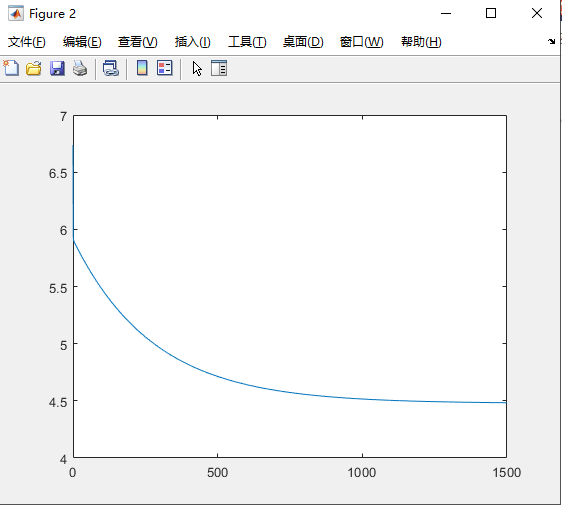Insert a colorbar using the toolbar icon
The width and height of the screenshot is (562, 507).
coord(142,68)
